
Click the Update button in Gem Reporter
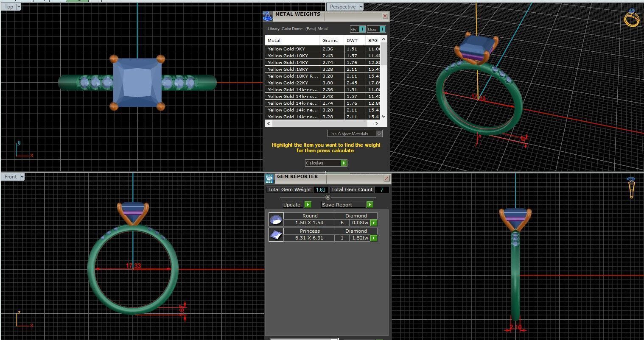pos(297,204)
